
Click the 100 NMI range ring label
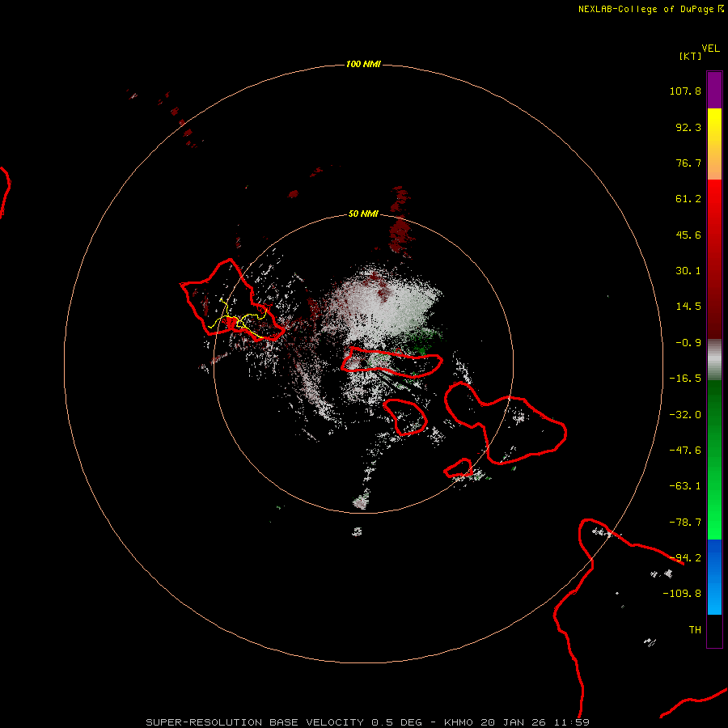pos(363,64)
